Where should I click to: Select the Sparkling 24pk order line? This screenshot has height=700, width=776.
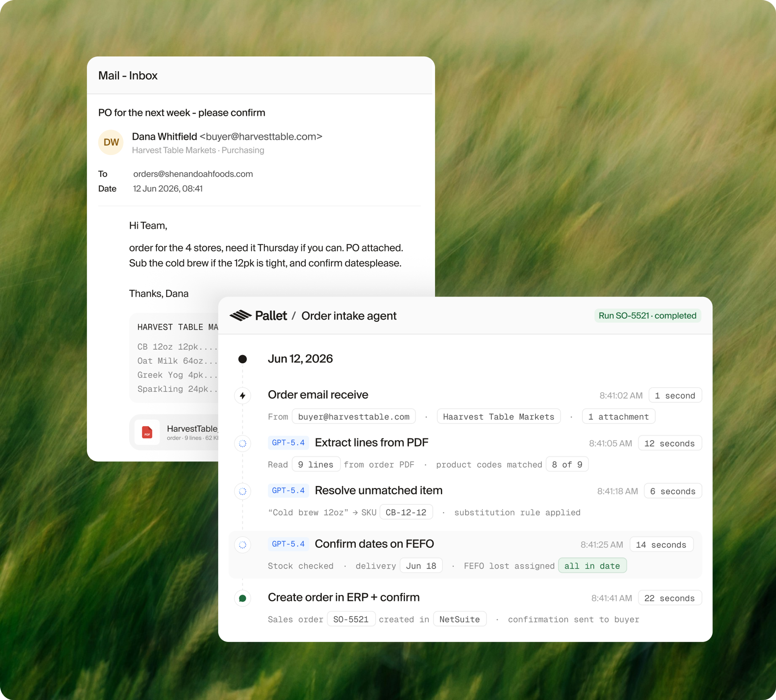178,389
